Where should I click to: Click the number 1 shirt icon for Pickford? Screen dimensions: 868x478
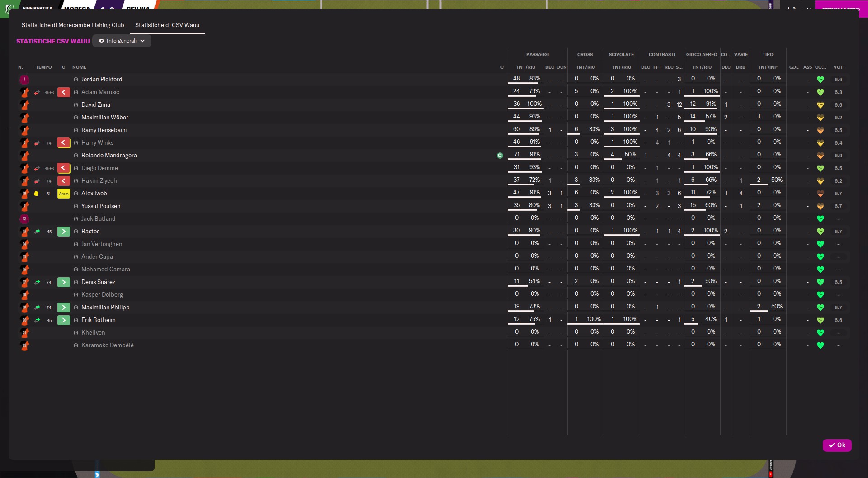pos(24,80)
